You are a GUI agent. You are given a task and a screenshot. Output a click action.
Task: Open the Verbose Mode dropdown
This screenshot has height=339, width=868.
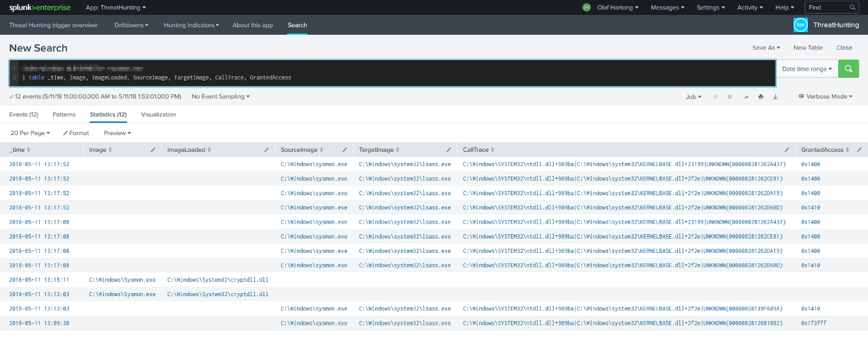coord(826,97)
